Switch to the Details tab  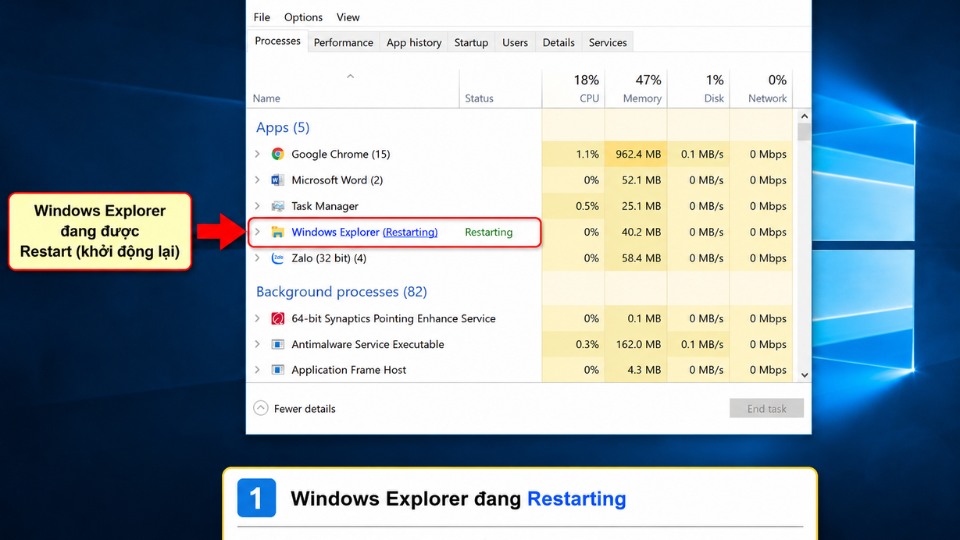[x=558, y=42]
